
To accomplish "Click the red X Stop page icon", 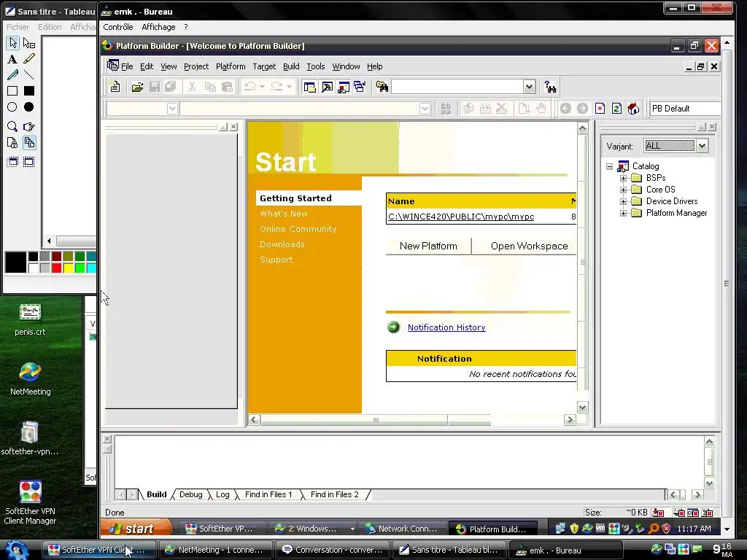I will pos(600,109).
